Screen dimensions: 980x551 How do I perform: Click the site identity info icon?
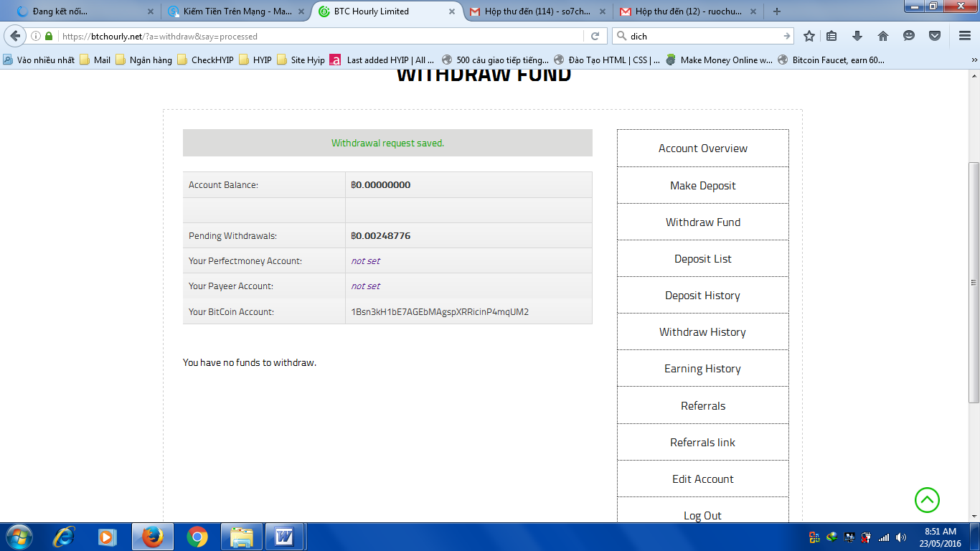coord(36,36)
